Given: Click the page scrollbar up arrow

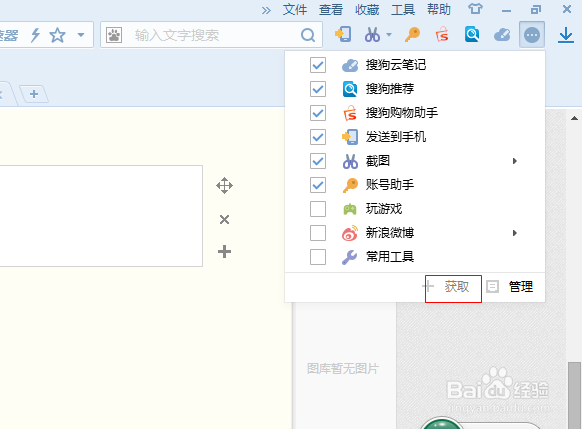Looking at the screenshot, I should [574, 118].
